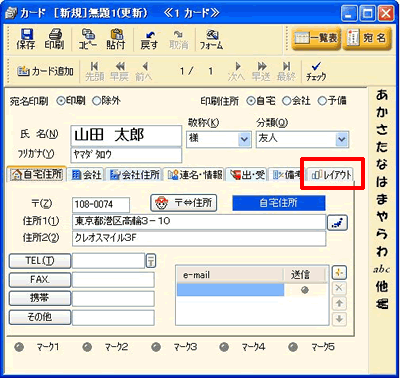Click the blue 自宅住所 label button
Image resolution: width=400 pixels, height=378 pixels.
pyautogui.click(x=279, y=203)
